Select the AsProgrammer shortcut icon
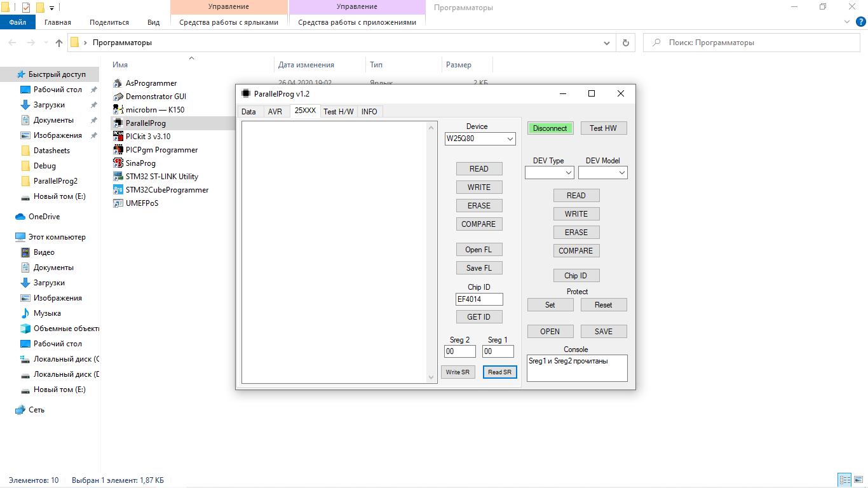Viewport: 868px width, 488px height. click(x=118, y=83)
